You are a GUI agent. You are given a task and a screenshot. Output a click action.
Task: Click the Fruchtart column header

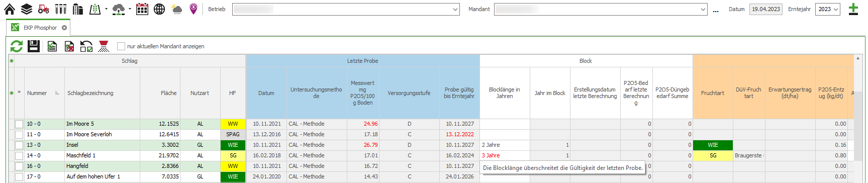[x=713, y=93]
